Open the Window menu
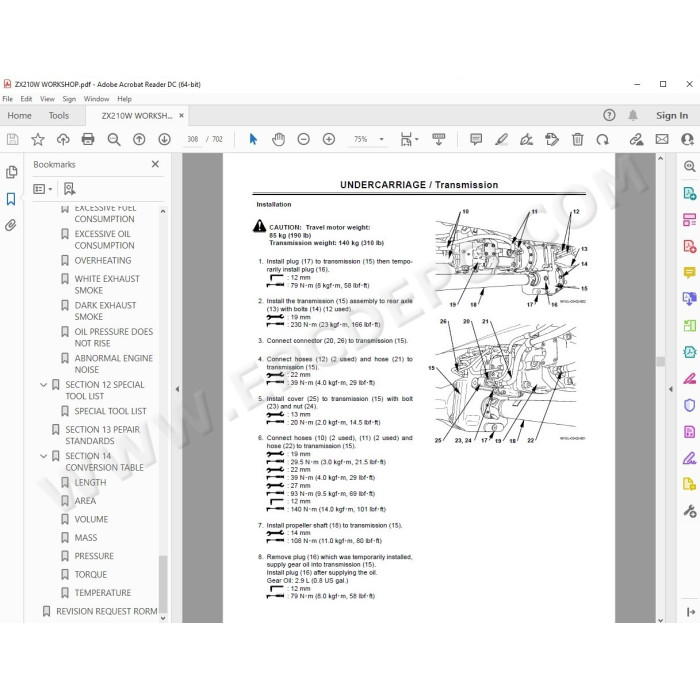700x700 pixels. 96,99
